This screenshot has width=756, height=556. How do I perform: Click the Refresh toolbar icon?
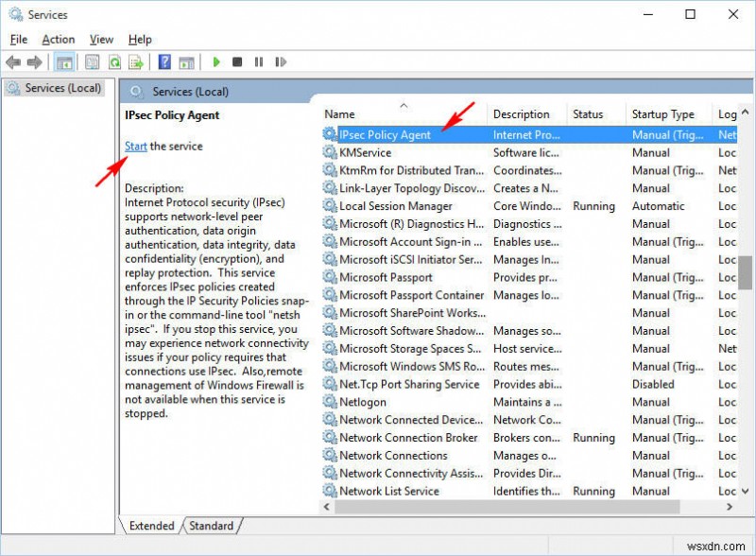[x=115, y=62]
